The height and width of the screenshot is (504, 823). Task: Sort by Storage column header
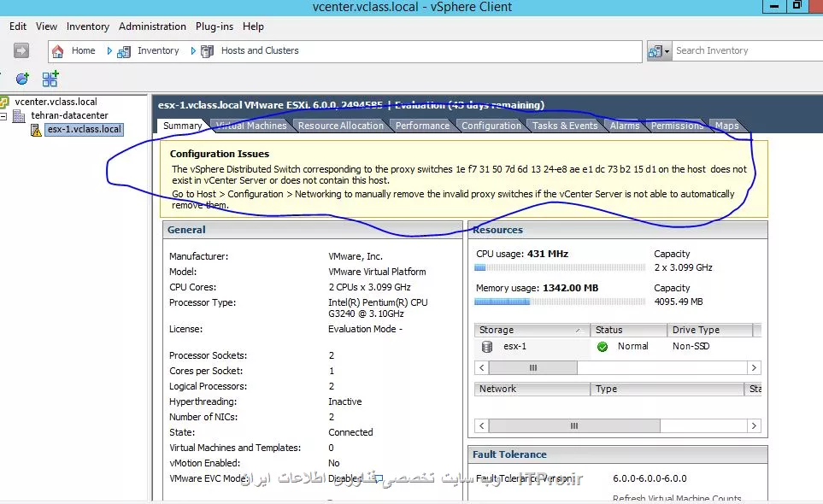(x=532, y=330)
